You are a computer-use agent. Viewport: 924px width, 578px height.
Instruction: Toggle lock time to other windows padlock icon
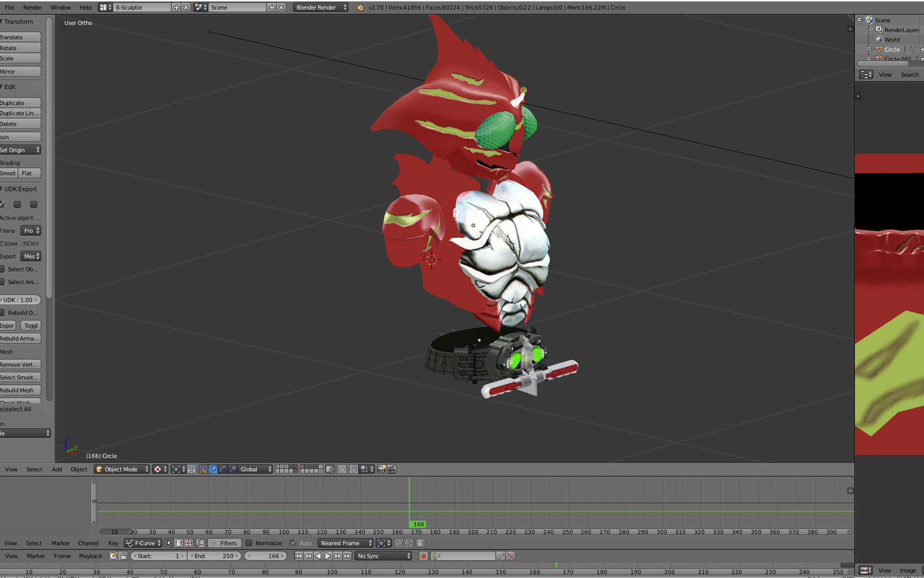tap(124, 556)
